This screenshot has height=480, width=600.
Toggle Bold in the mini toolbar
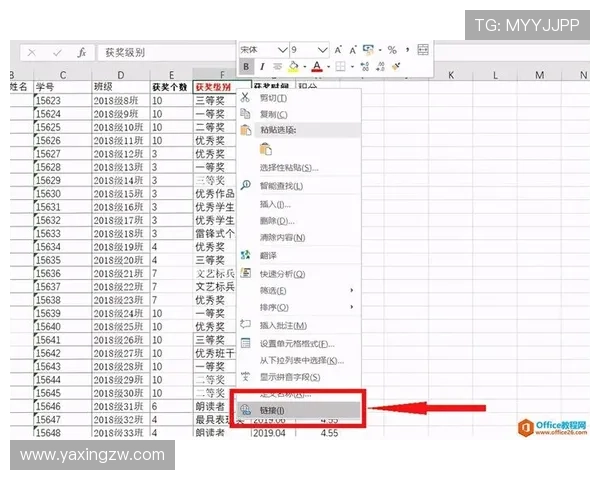(x=246, y=67)
